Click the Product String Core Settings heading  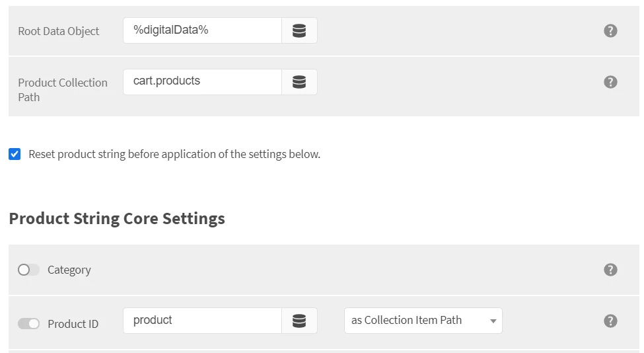pos(117,218)
